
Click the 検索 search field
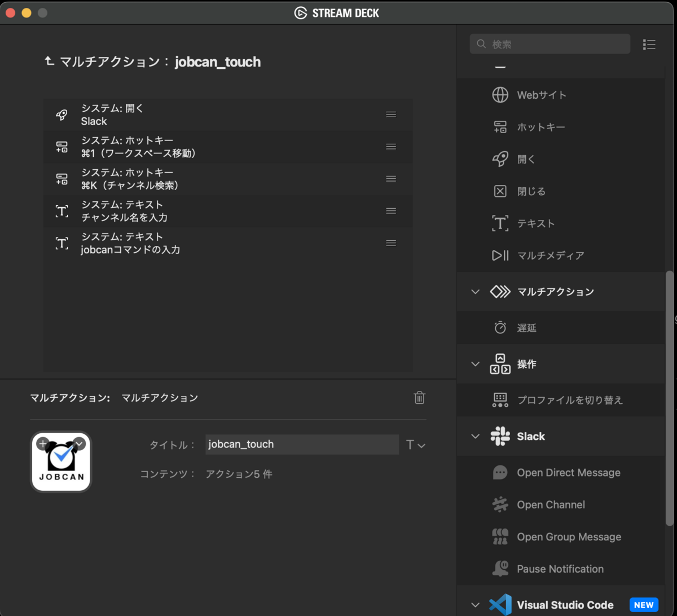(x=550, y=44)
